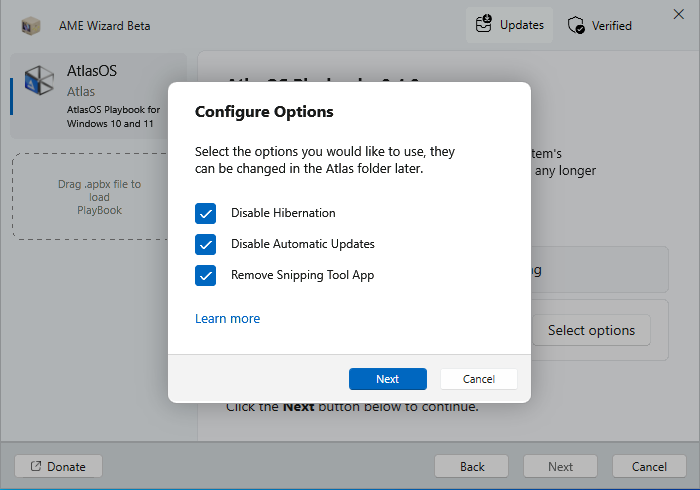Viewport: 700px width, 490px height.
Task: Go Back using the bottom bar button
Action: [x=472, y=466]
